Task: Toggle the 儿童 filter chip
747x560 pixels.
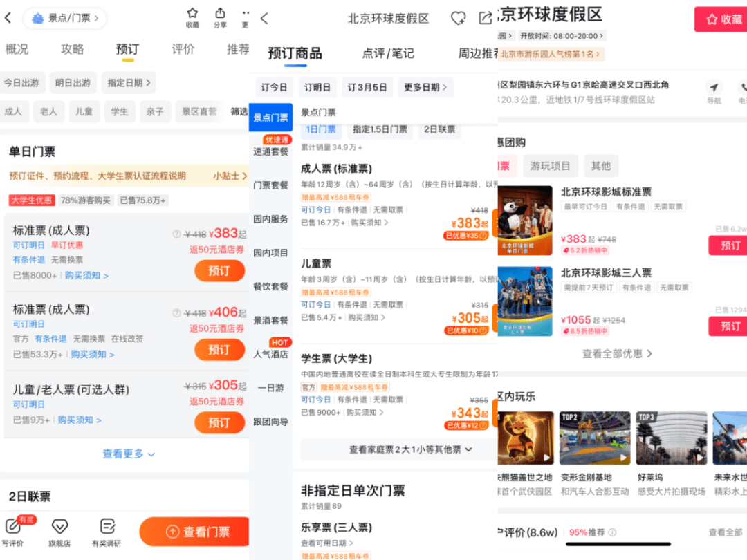Action: pos(84,112)
